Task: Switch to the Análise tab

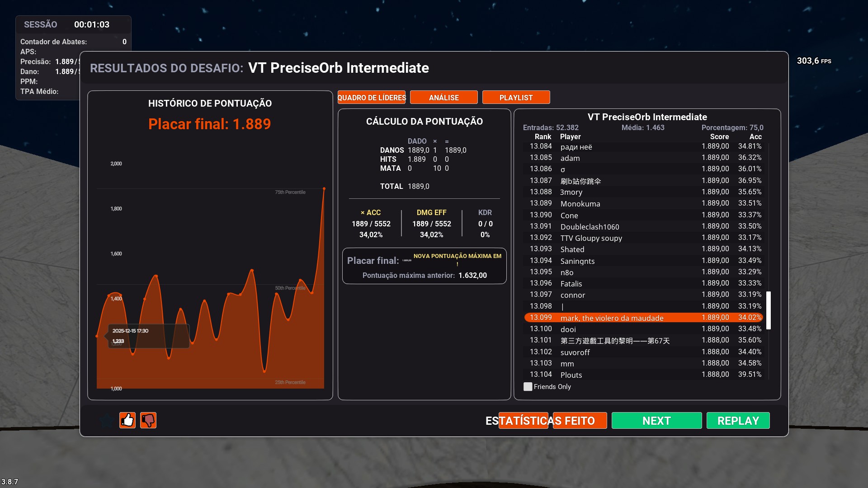Action: (443, 98)
